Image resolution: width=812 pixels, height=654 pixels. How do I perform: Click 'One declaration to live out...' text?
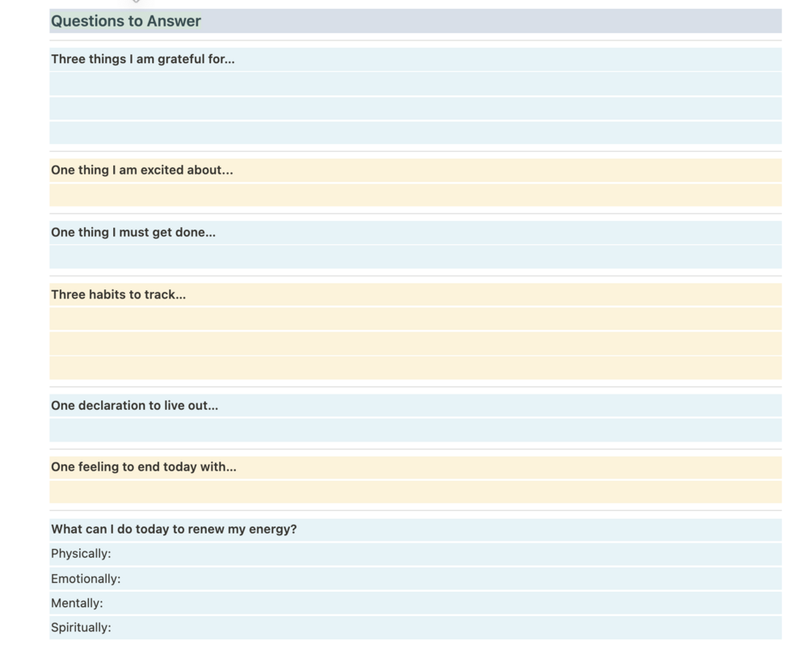click(135, 405)
